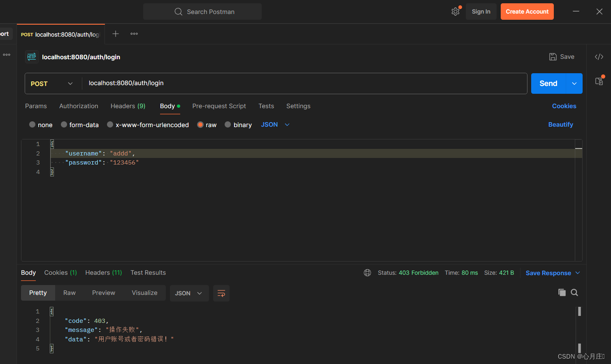Image resolution: width=611 pixels, height=364 pixels.
Task: Open the POST method dropdown
Action: [x=52, y=83]
